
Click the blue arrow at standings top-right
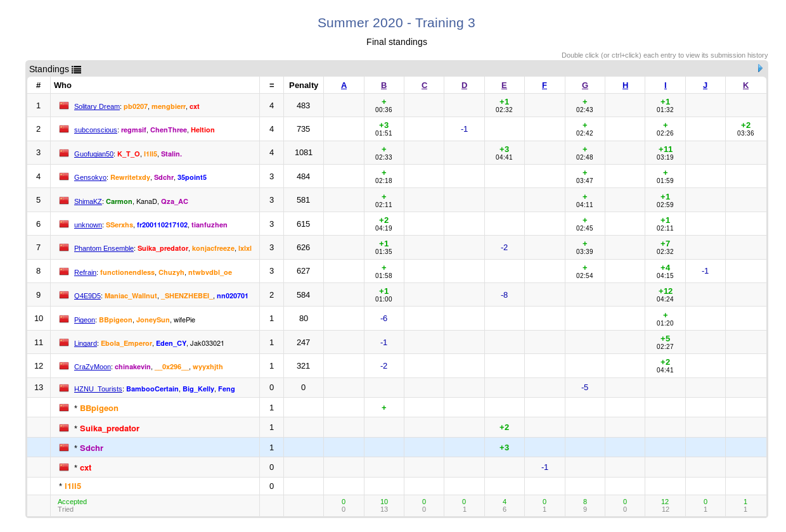[760, 68]
